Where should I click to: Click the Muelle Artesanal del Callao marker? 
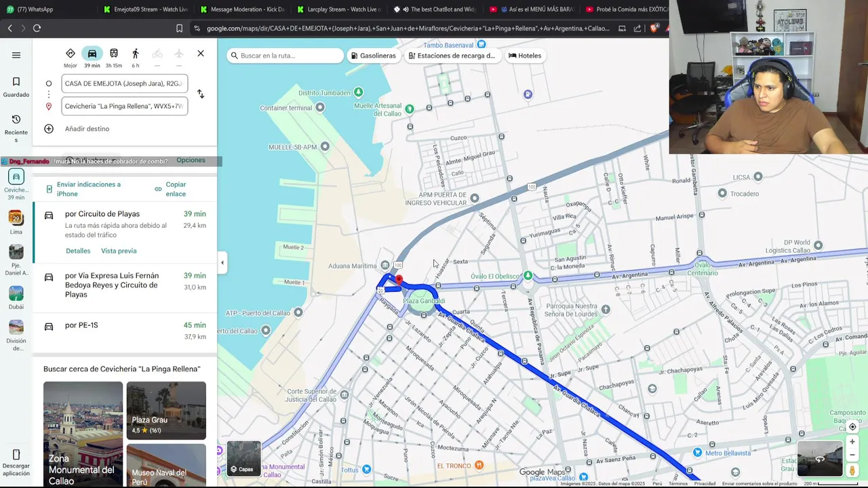[x=409, y=108]
